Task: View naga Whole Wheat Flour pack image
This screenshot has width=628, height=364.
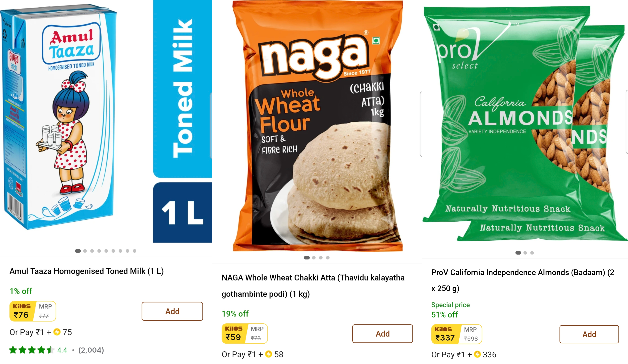Action: (x=317, y=126)
